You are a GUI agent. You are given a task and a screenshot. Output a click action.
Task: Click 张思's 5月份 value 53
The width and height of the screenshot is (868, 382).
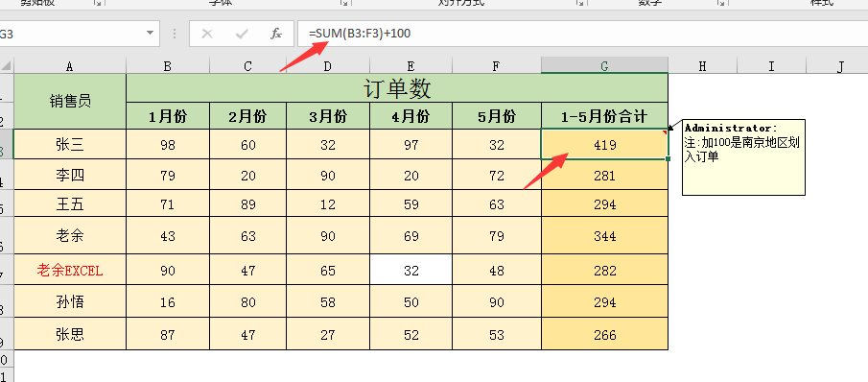point(497,334)
